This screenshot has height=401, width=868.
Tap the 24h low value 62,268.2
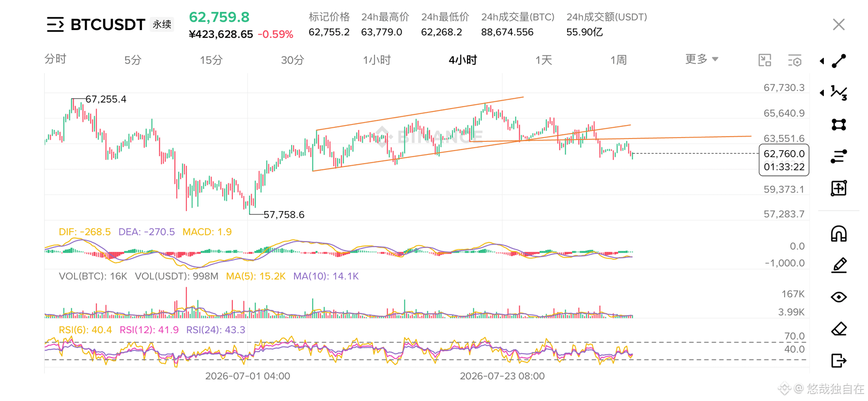coord(441,32)
